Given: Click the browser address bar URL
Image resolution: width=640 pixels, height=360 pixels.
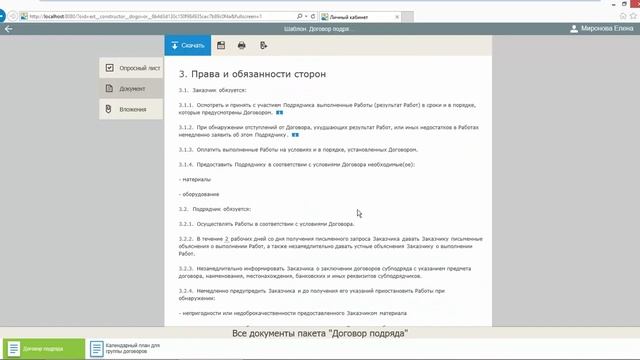Looking at the screenshot, I should pos(146,16).
